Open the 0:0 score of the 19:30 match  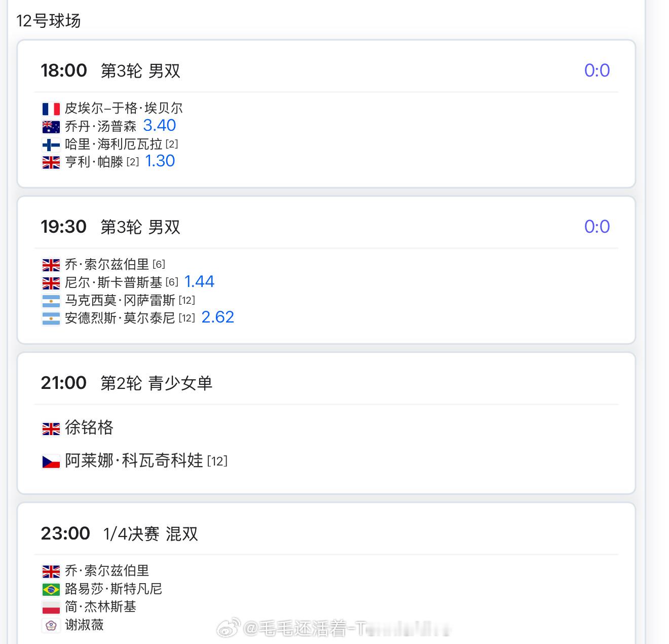[x=597, y=227]
